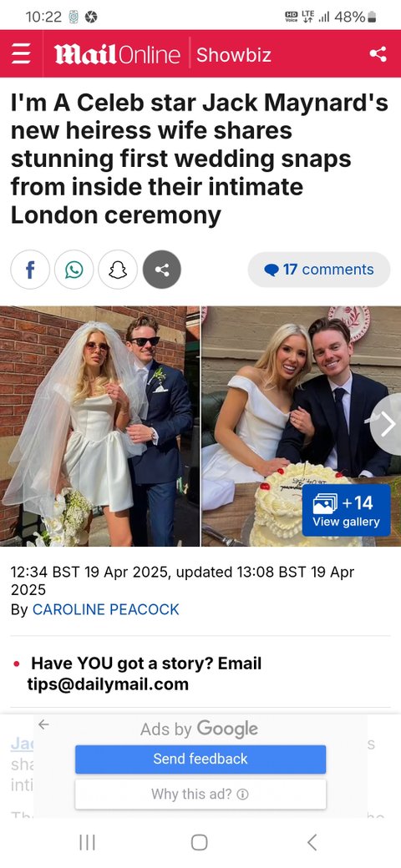This screenshot has height=868, width=401.
Task: Tap the grey circular share button
Action: tap(162, 270)
